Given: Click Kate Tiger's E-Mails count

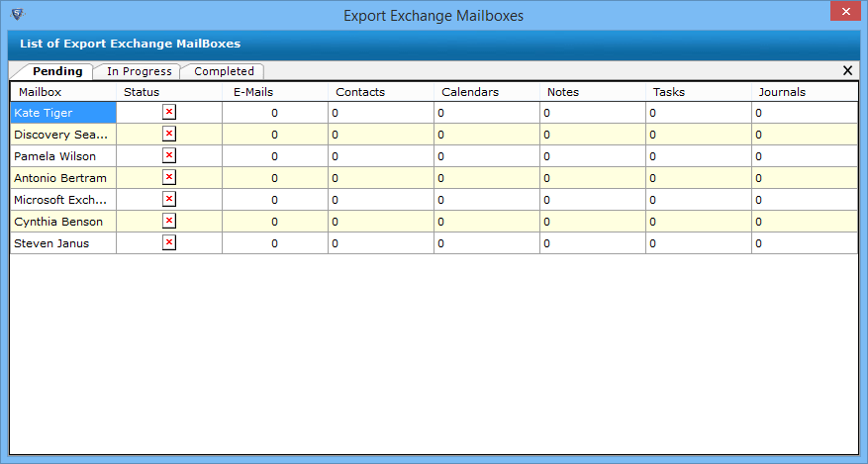Looking at the screenshot, I should coord(274,113).
